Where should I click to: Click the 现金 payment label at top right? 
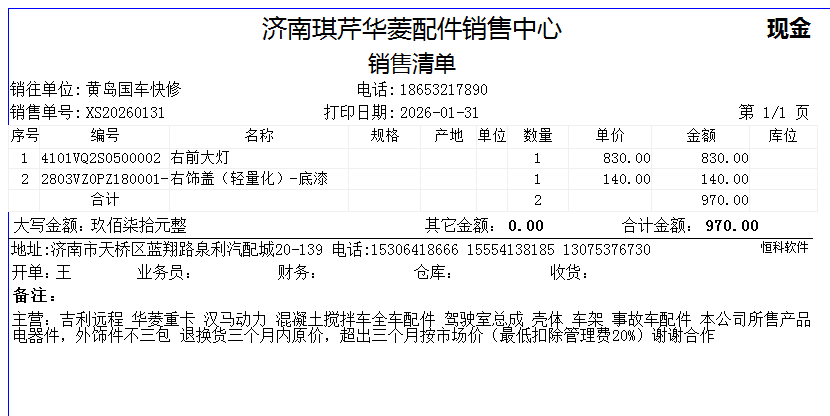click(x=788, y=29)
